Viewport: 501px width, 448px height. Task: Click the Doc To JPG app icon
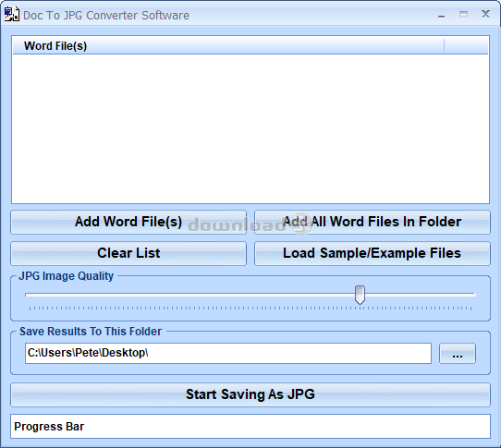pyautogui.click(x=11, y=15)
